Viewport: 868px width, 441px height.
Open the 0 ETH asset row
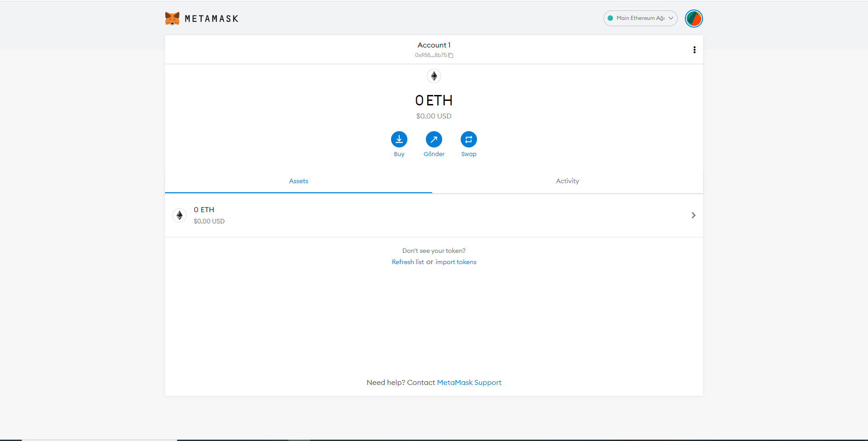click(x=434, y=215)
